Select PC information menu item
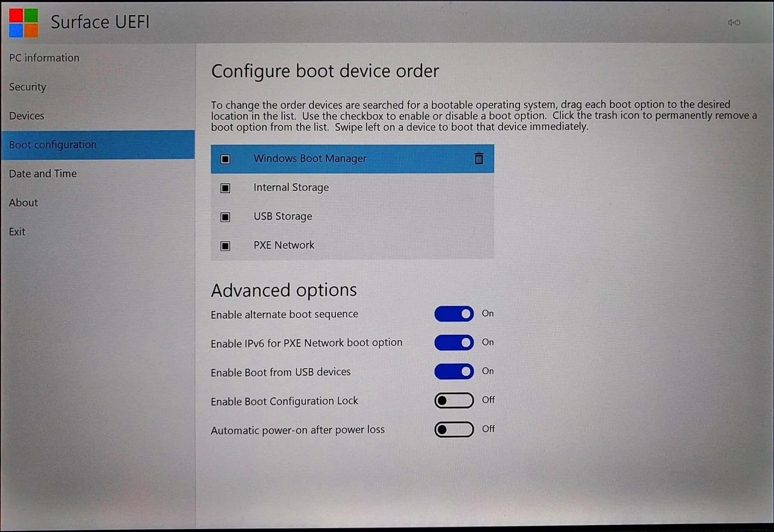 [44, 57]
